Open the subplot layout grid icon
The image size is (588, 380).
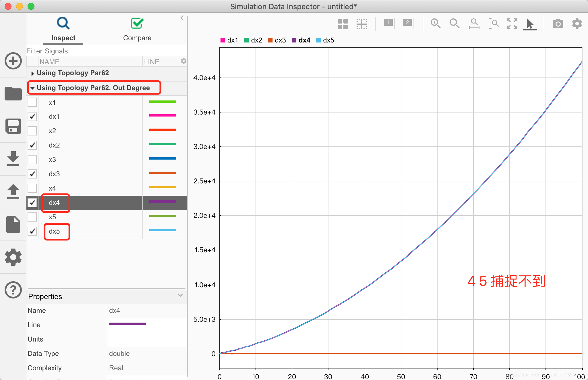(x=343, y=24)
